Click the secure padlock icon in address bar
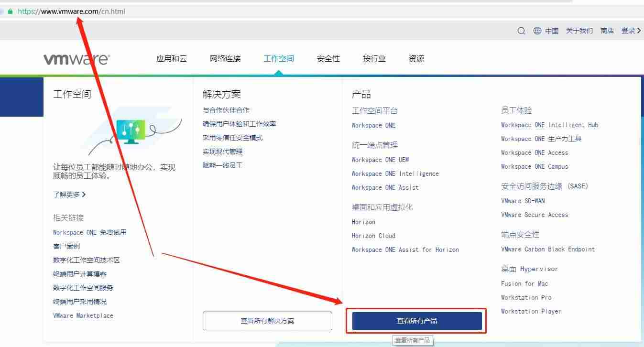 11,11
